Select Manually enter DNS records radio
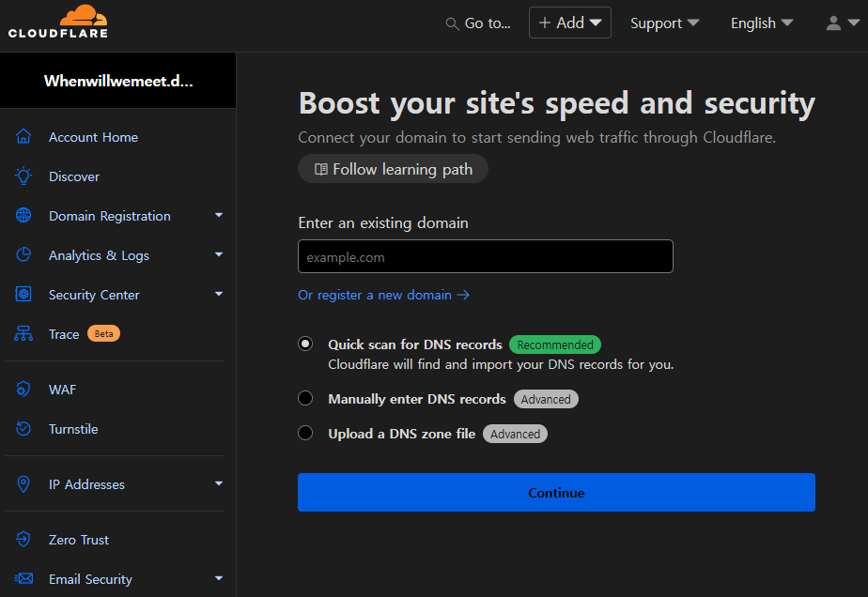 tap(305, 398)
